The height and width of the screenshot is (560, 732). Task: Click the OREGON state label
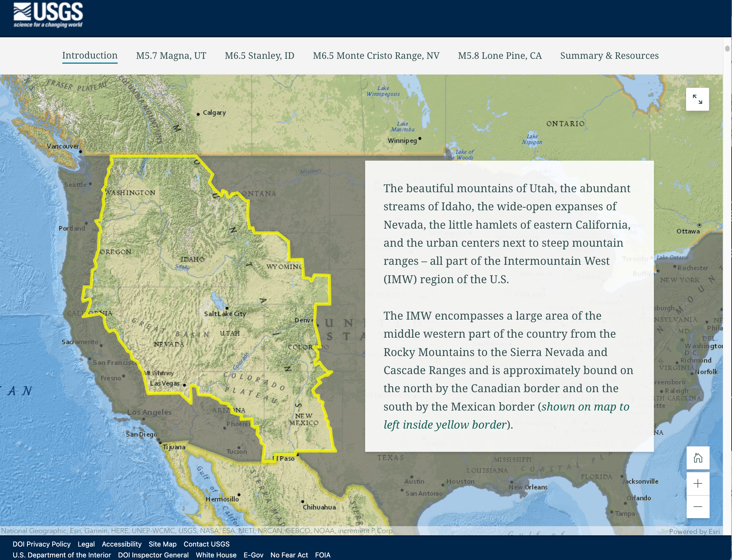click(115, 252)
